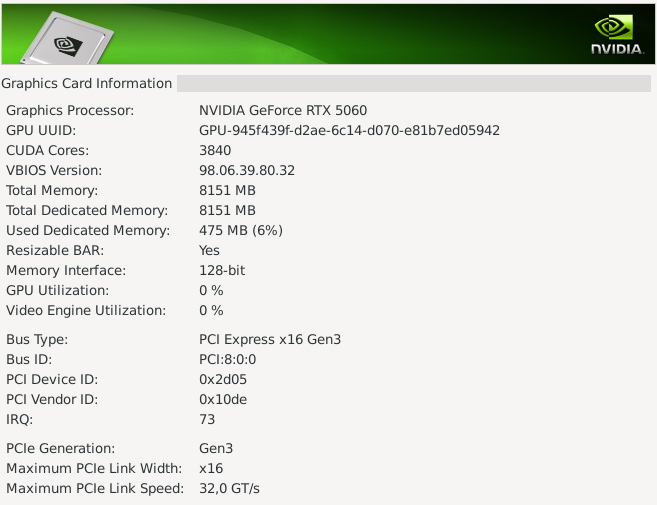This screenshot has width=657, height=505.
Task: Select the Video Engine Utilization 0 % value
Action: point(211,311)
